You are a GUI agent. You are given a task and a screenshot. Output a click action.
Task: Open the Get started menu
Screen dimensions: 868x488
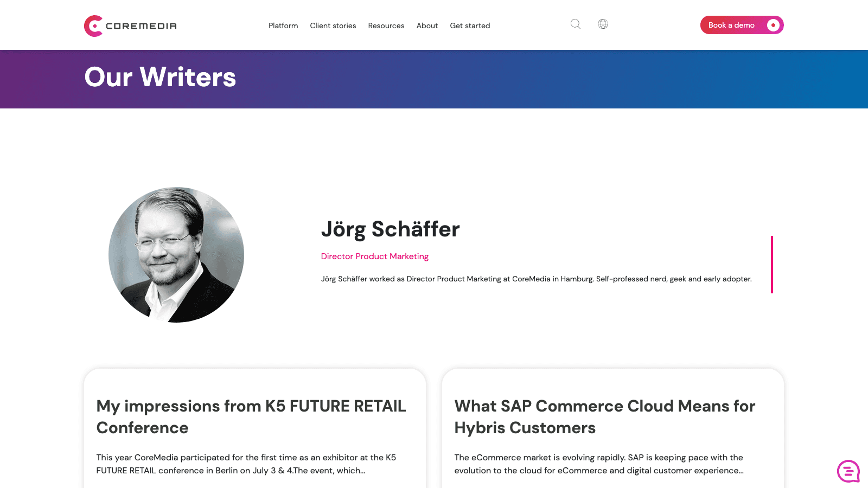(x=470, y=25)
